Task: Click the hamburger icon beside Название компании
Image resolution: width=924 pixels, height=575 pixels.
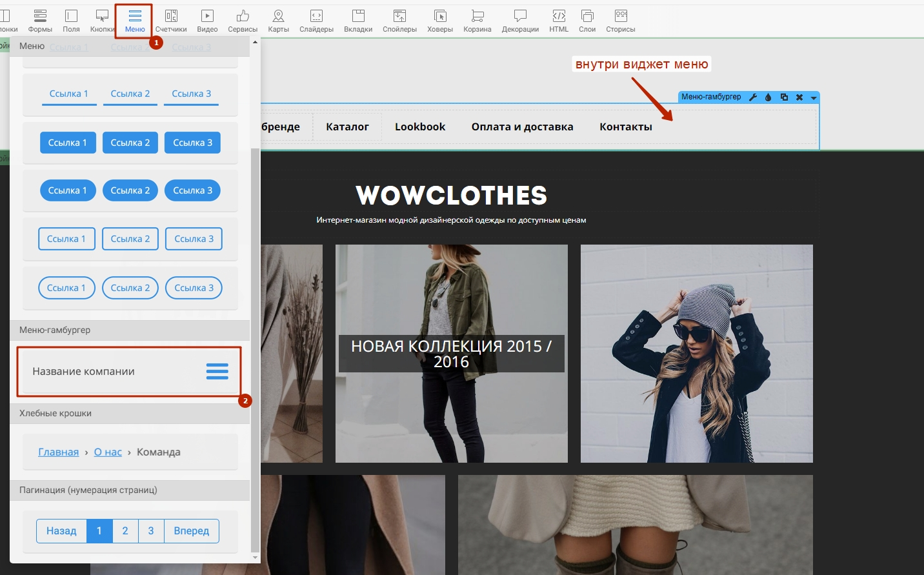Action: point(217,371)
